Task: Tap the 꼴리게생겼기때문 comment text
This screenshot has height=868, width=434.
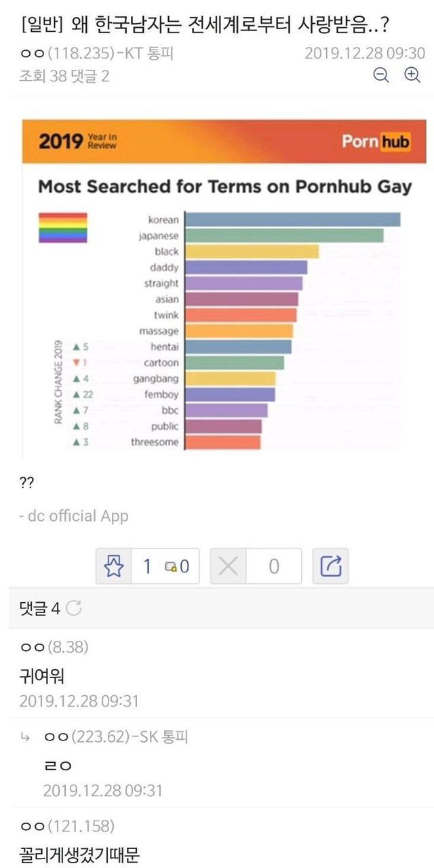Action: coord(79,854)
